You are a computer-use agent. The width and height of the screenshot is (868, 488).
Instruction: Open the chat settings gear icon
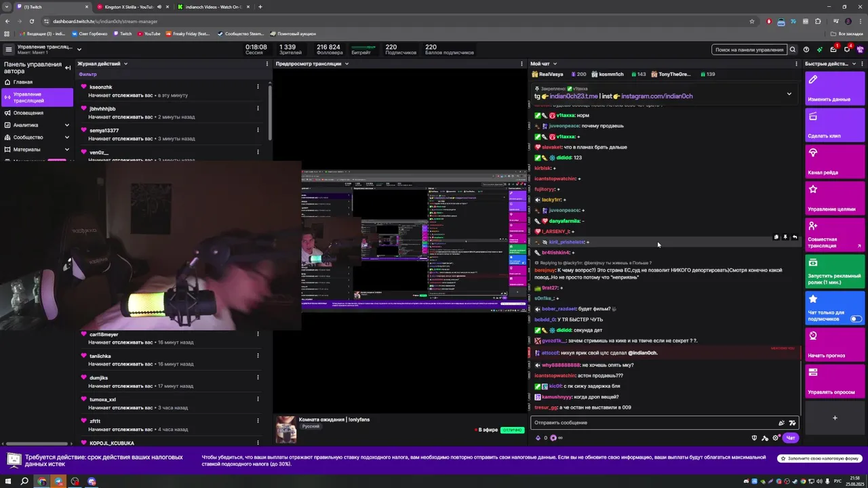776,438
